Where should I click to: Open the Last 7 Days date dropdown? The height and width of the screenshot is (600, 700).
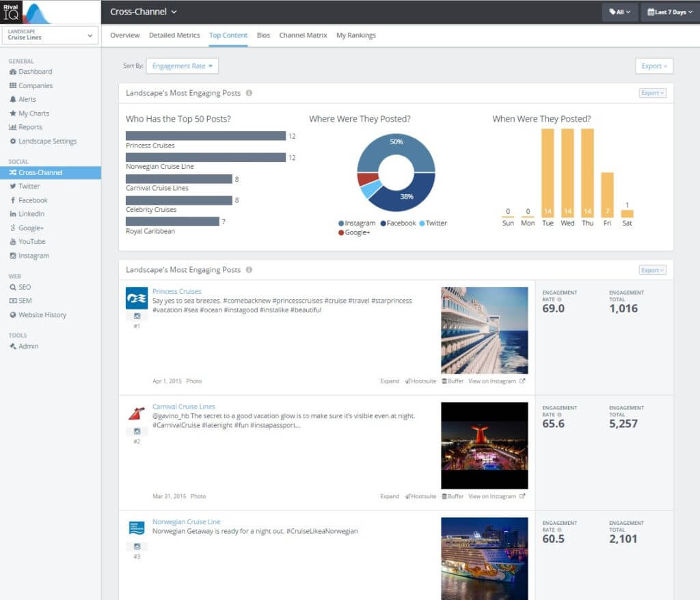click(x=670, y=12)
